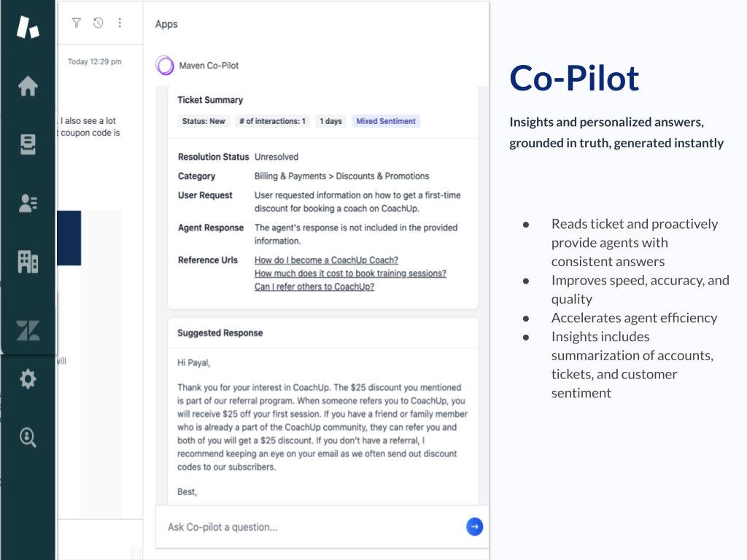Click the Agent Response label

(x=211, y=227)
